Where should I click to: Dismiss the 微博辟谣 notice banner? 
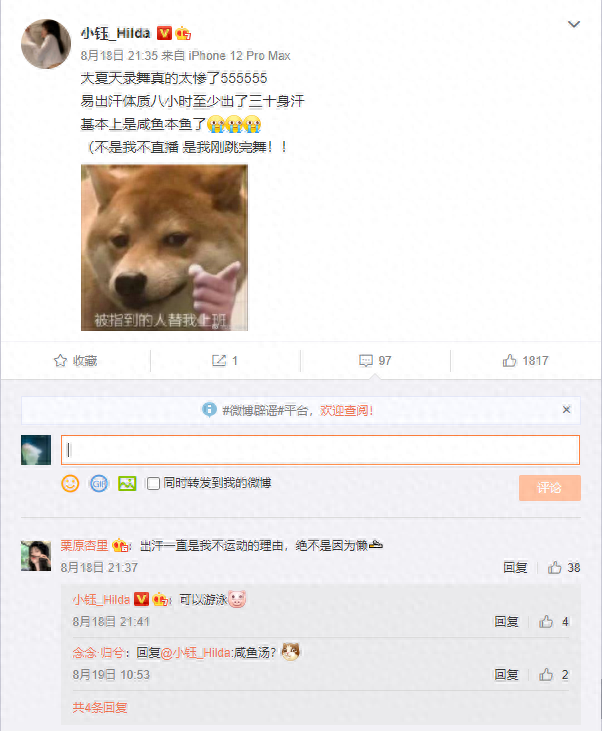567,410
